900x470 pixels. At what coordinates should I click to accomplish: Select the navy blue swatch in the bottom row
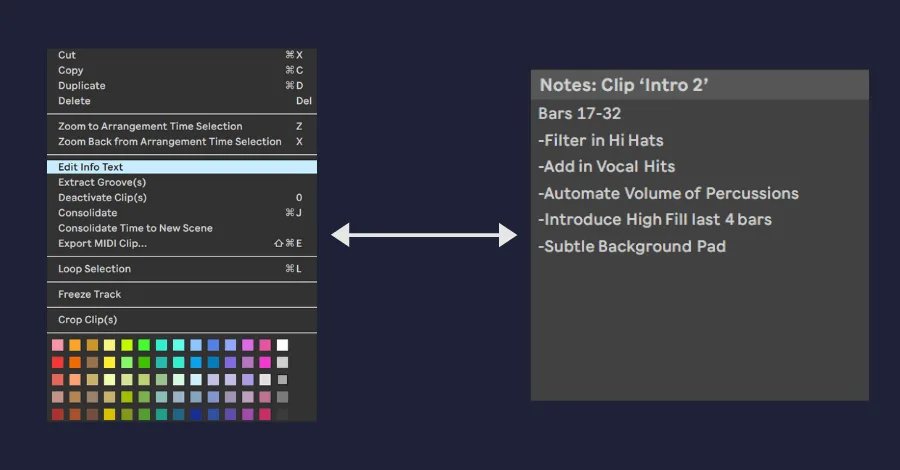[196, 414]
